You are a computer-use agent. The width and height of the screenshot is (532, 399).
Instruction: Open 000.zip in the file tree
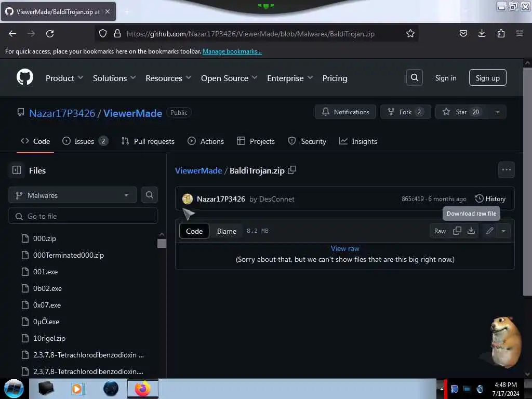point(45,238)
